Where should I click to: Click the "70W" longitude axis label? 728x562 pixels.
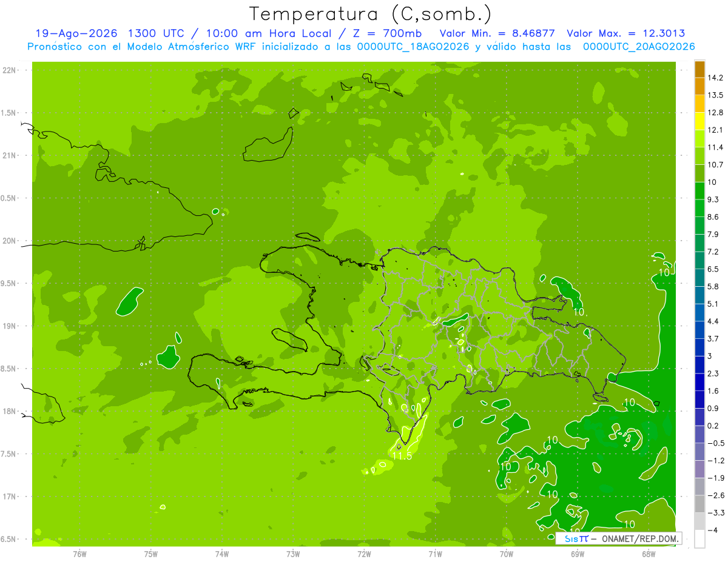pos(506,554)
